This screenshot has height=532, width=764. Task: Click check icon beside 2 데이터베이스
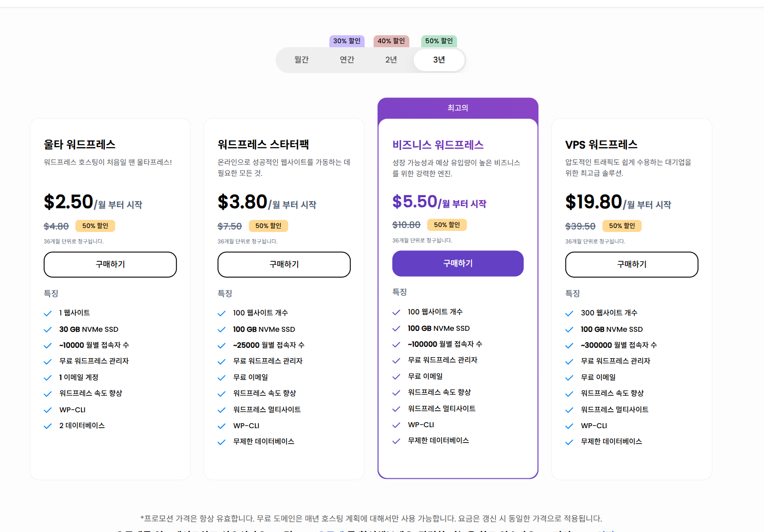pos(48,426)
